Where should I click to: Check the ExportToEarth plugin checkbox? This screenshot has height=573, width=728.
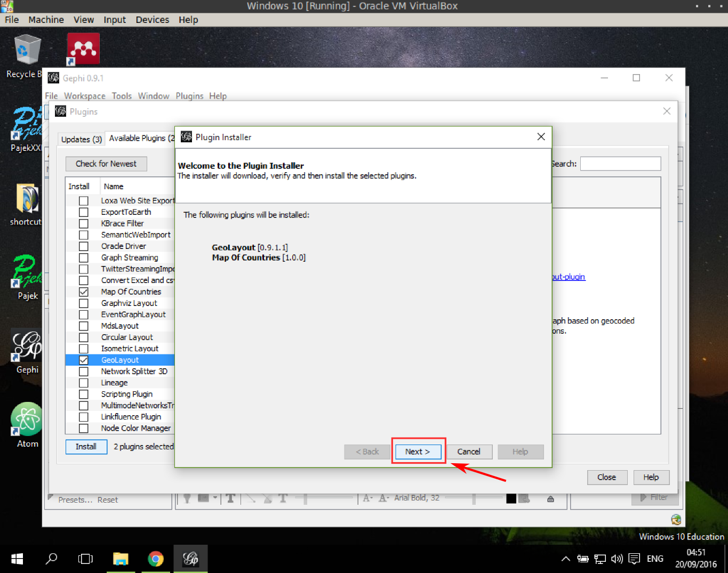(84, 212)
